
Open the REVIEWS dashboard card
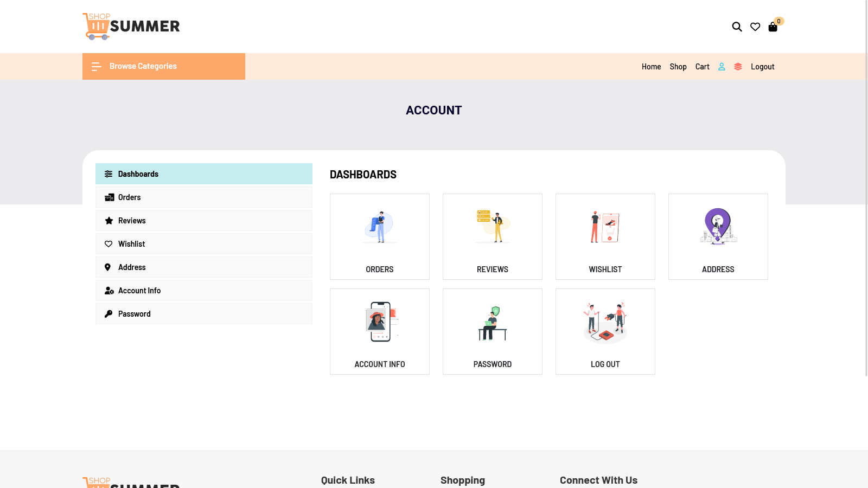click(492, 236)
